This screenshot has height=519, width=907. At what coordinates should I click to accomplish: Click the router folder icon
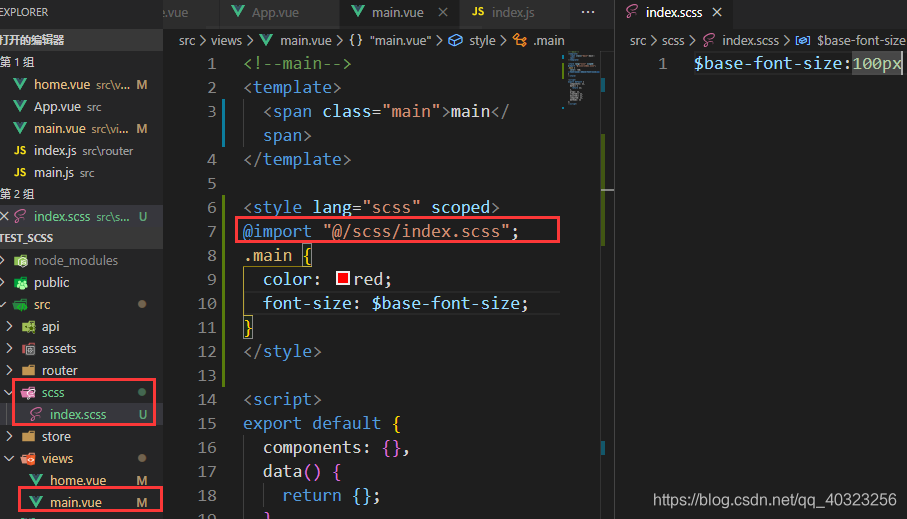(x=28, y=370)
